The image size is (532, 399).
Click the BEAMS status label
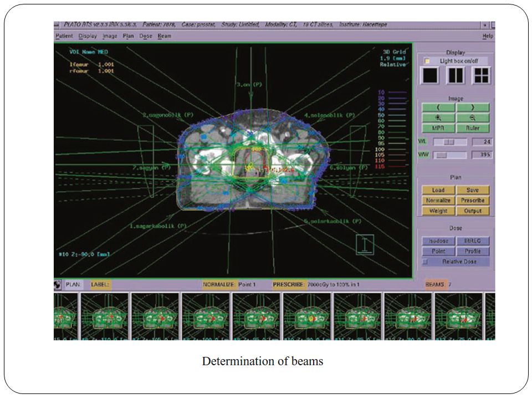[x=435, y=284]
